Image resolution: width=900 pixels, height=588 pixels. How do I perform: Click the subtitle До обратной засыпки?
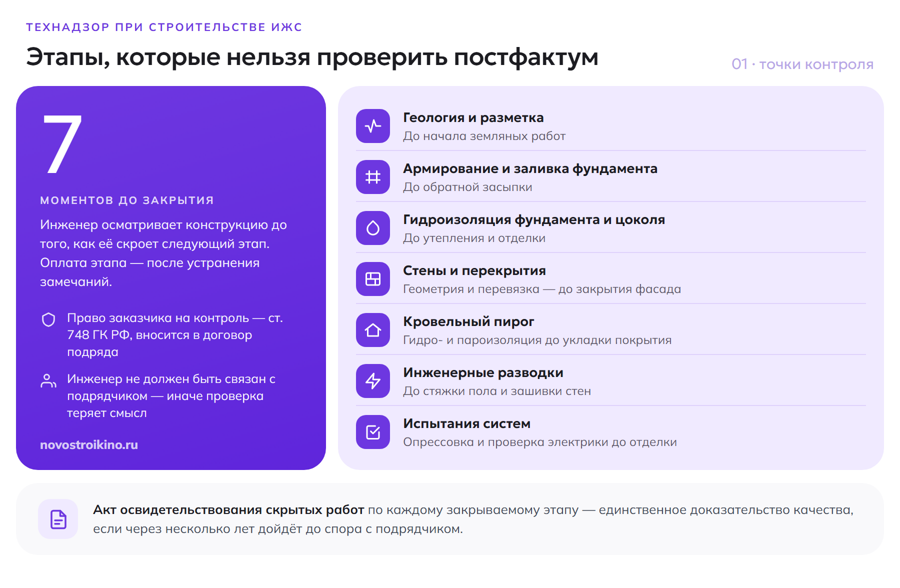[x=467, y=187]
